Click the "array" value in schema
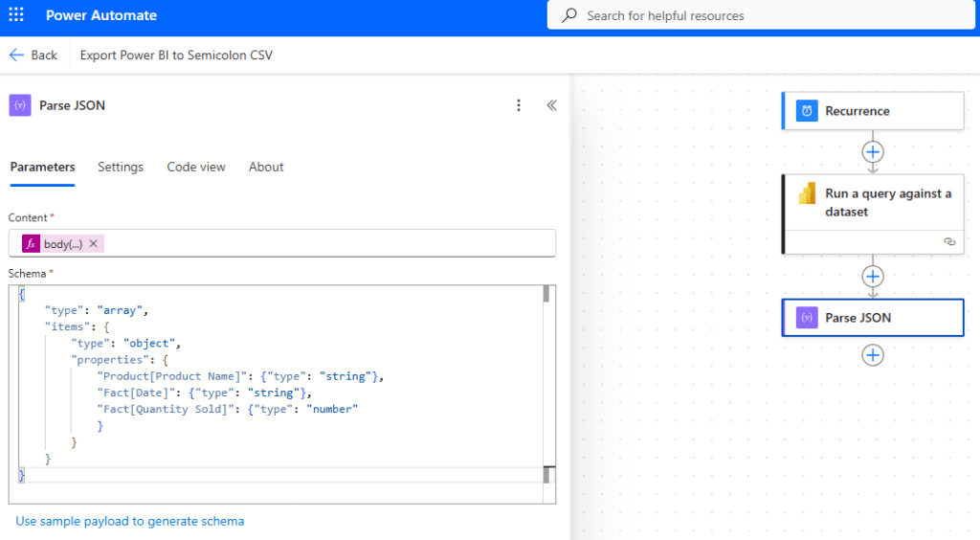Image resolution: width=980 pixels, height=540 pixels. (x=120, y=310)
